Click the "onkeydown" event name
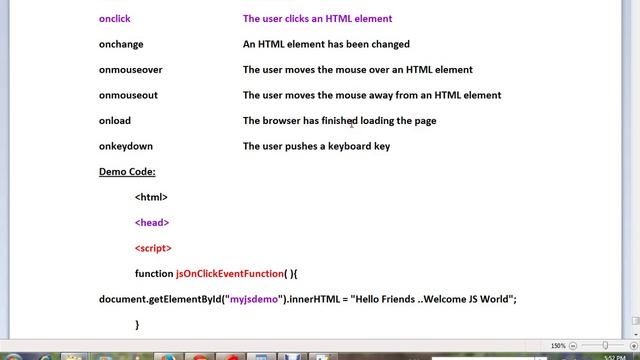 click(x=126, y=146)
